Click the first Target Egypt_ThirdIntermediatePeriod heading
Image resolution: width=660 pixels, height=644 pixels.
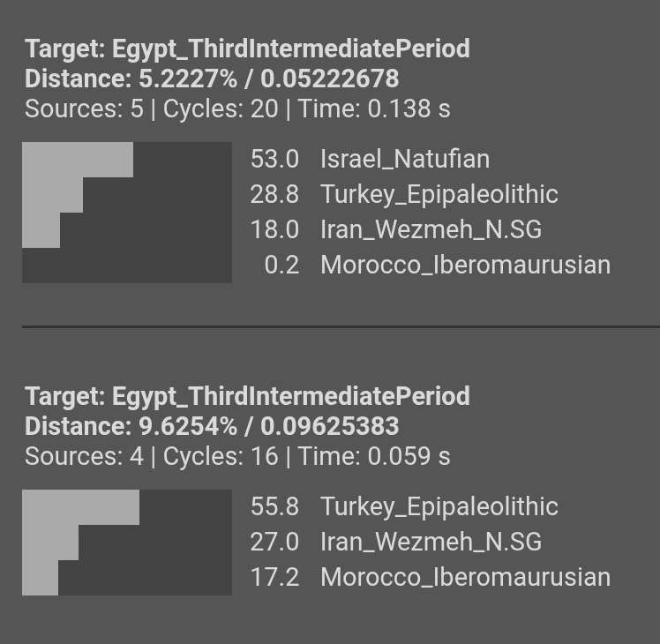(247, 49)
